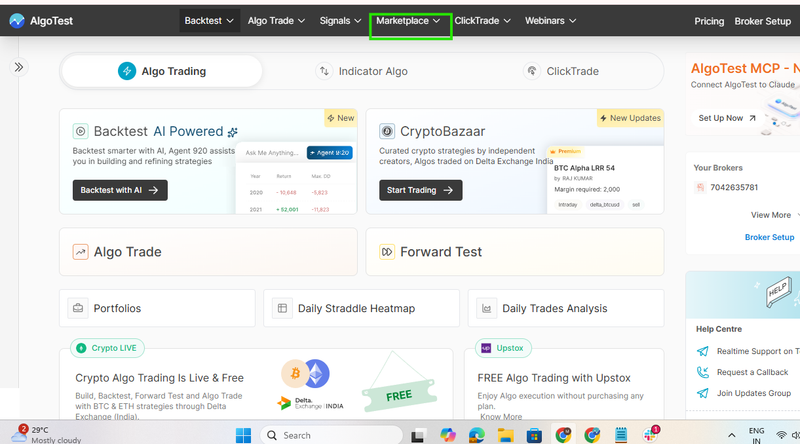This screenshot has height=444, width=800.
Task: Click the ClickTrade tab icon
Action: coord(532,71)
